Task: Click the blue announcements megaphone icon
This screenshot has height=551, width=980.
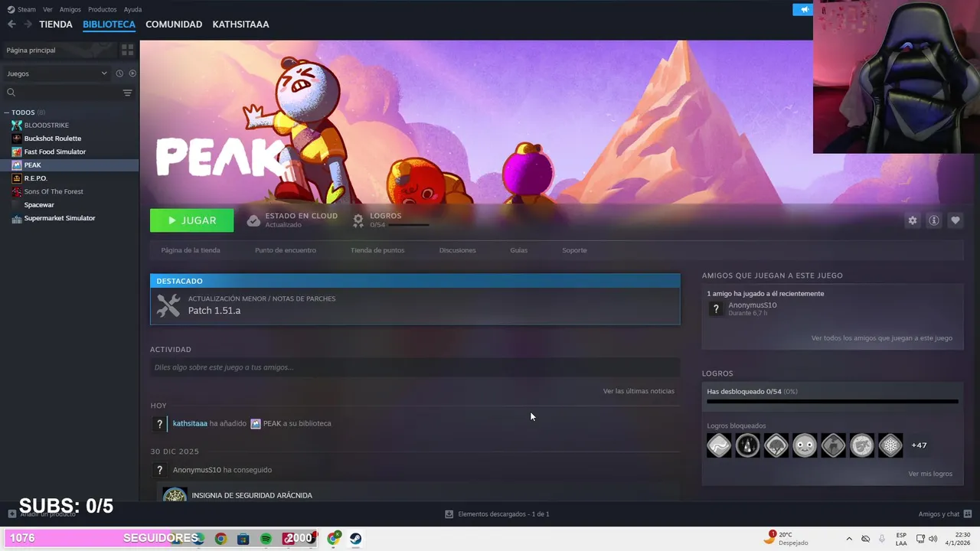Action: (802, 9)
